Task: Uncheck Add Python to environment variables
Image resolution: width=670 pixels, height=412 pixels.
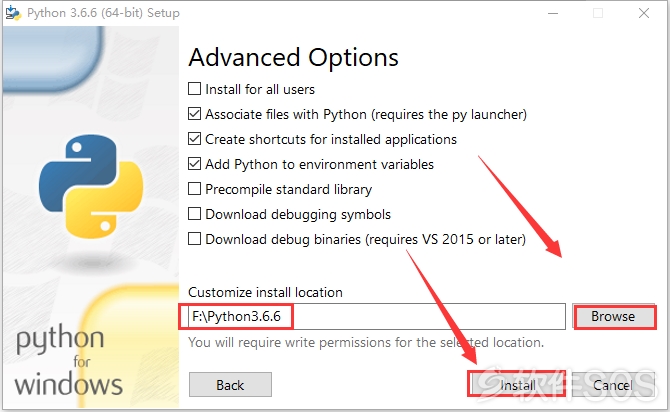Action: coord(194,164)
